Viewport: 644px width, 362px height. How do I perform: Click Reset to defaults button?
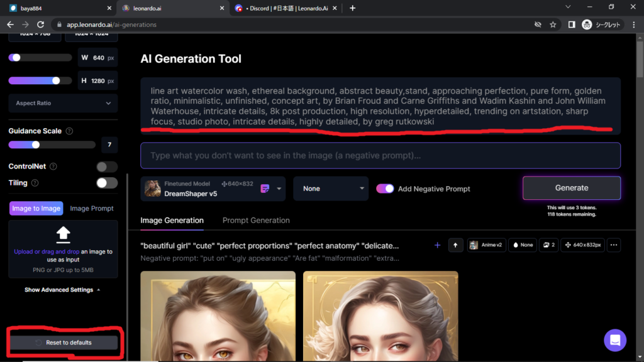point(64,343)
